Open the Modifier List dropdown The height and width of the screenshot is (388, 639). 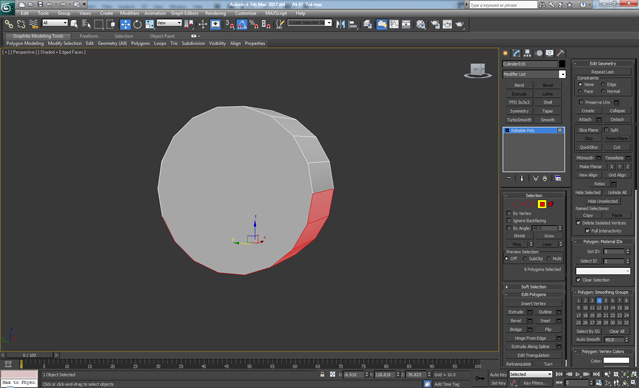click(x=562, y=74)
